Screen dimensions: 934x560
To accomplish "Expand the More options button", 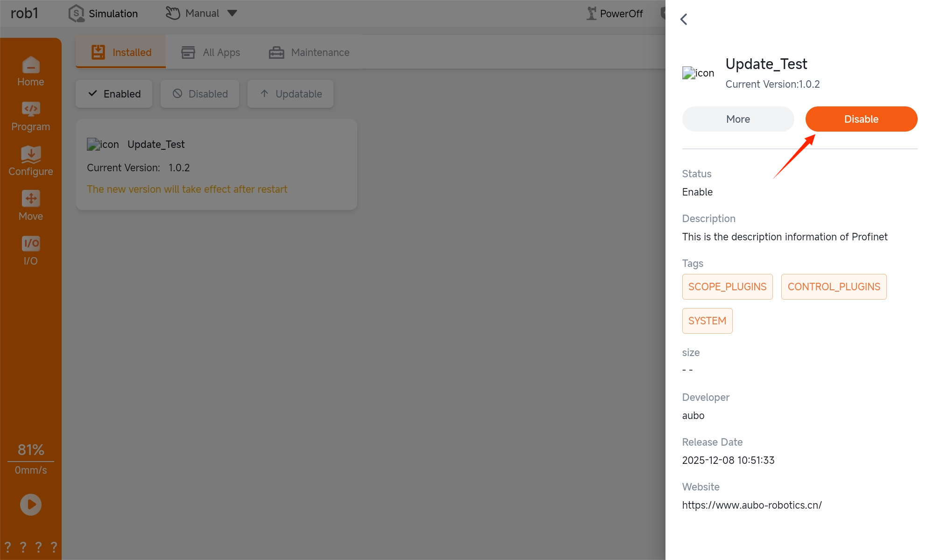I will click(738, 119).
